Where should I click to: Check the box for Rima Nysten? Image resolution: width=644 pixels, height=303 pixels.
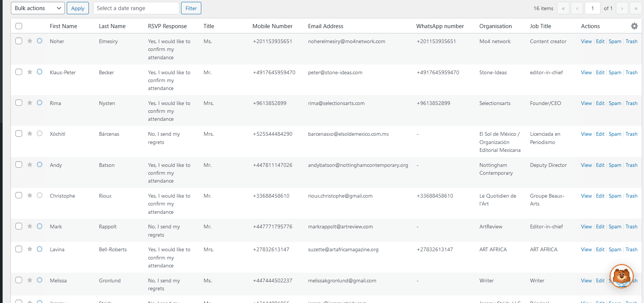pyautogui.click(x=19, y=103)
